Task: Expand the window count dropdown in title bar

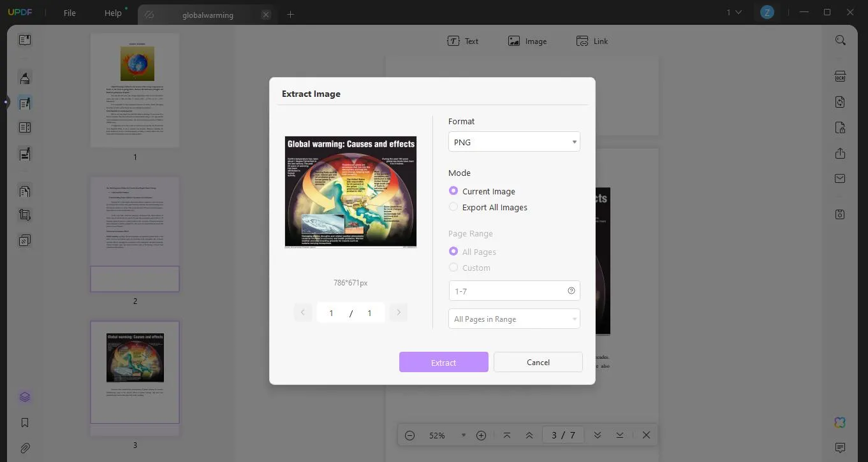Action: 734,12
